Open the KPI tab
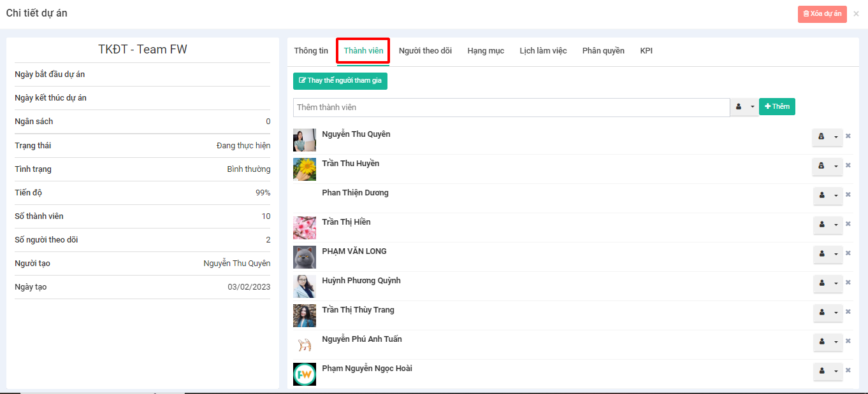Image resolution: width=868 pixels, height=394 pixels. tap(646, 51)
